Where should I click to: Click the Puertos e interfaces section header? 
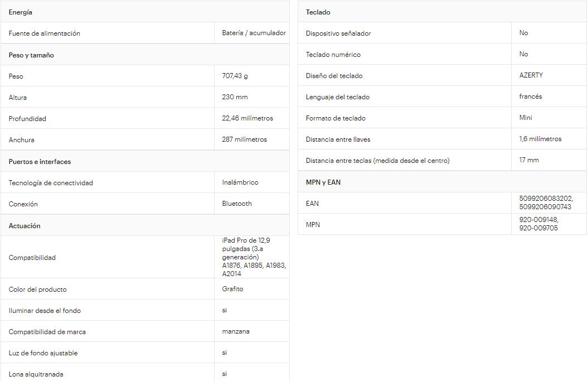click(x=40, y=162)
